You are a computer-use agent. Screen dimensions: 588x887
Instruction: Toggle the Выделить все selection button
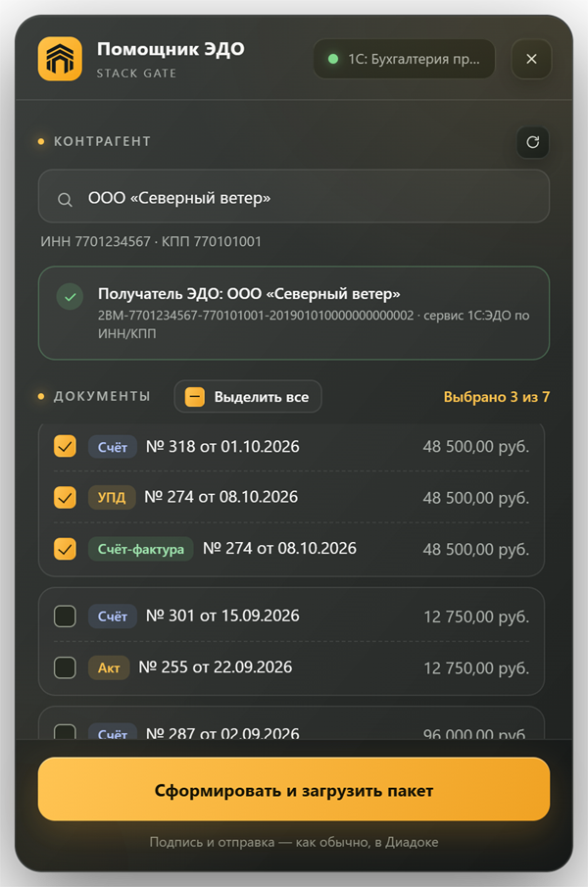pyautogui.click(x=248, y=397)
